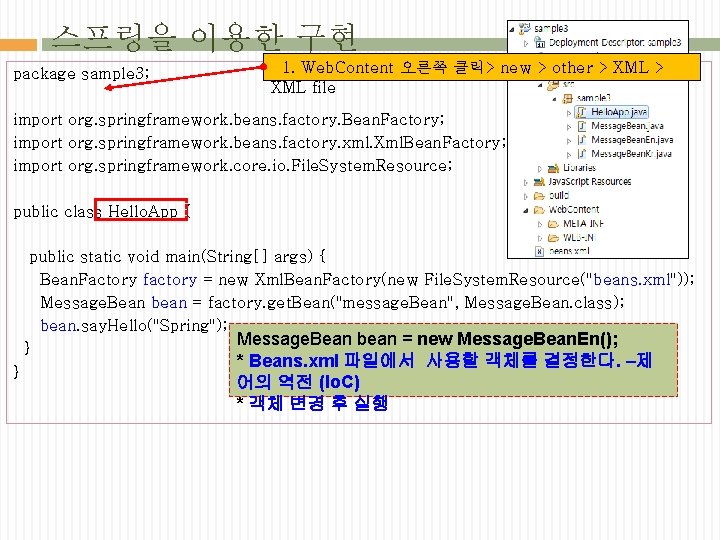720x540 pixels.
Task: Click the build folder icon
Action: pos(539,196)
